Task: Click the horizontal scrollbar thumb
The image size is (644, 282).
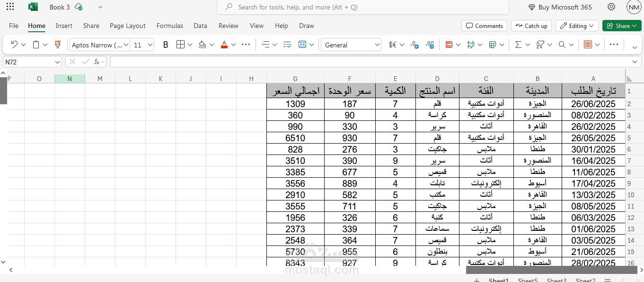Action: (552, 270)
